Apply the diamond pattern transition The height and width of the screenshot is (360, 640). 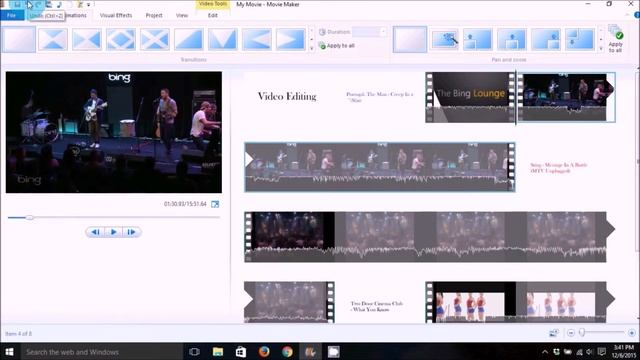(x=121, y=39)
